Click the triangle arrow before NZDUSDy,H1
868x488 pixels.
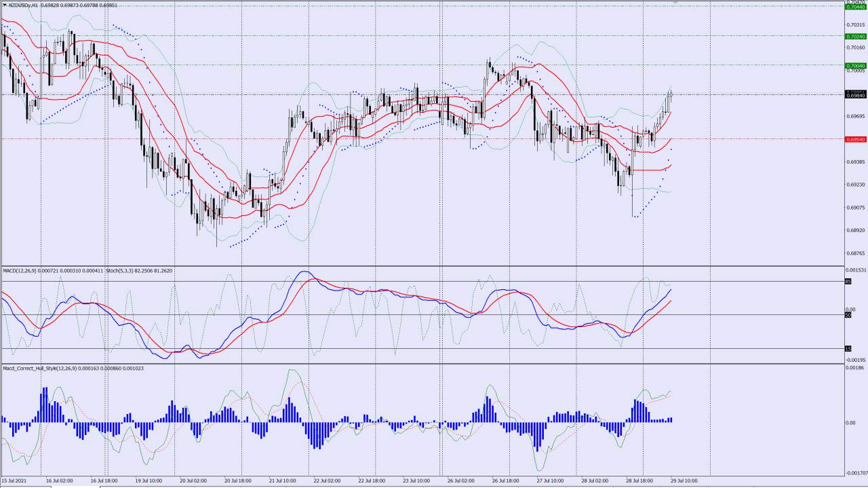[4, 5]
